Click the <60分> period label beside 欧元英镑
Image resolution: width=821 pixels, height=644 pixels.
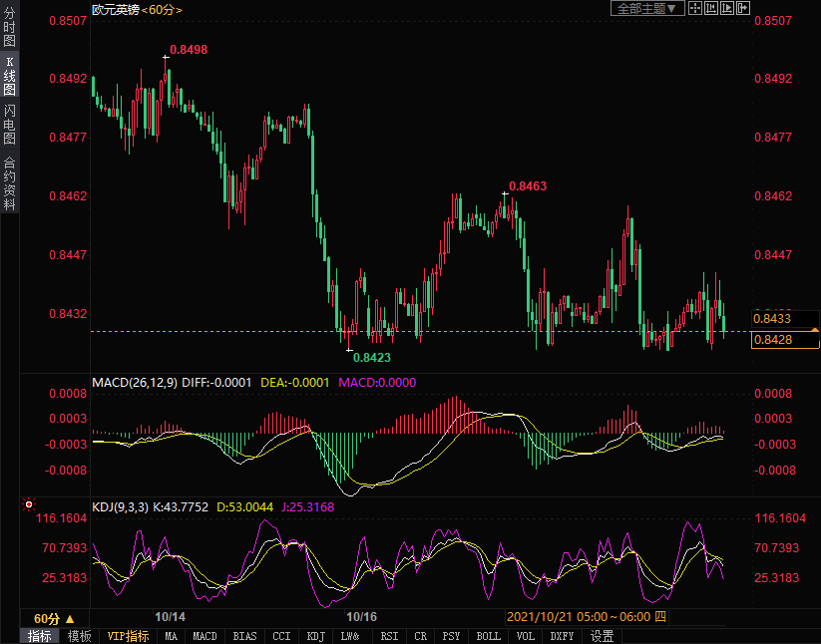coord(163,9)
